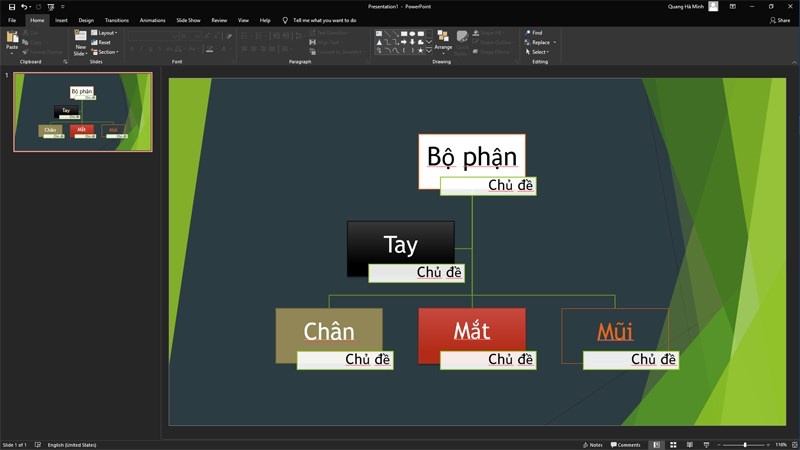Toggle the Comments pane
Viewport: 800px width, 450px height.
click(x=626, y=444)
